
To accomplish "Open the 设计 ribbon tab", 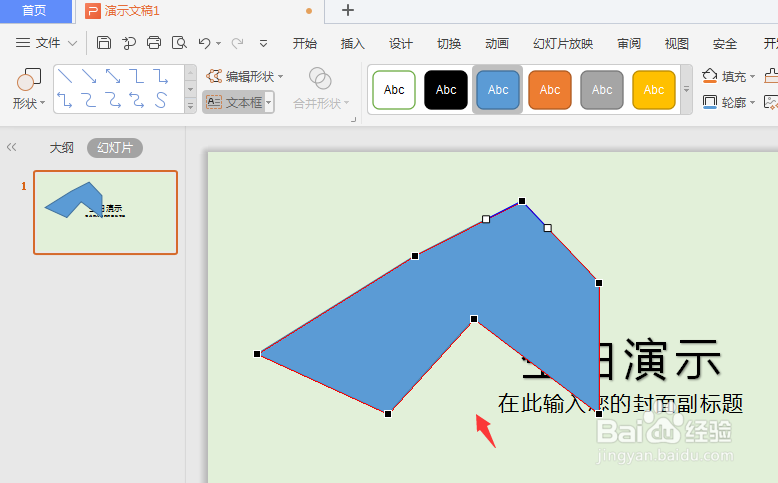I will 400,44.
